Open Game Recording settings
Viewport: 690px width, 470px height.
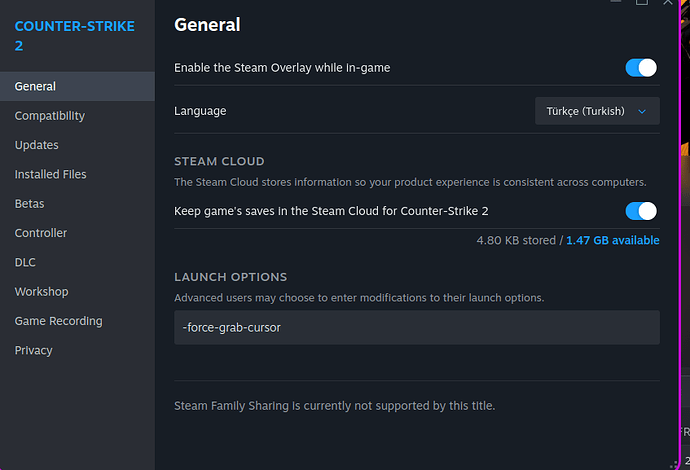pos(77,321)
